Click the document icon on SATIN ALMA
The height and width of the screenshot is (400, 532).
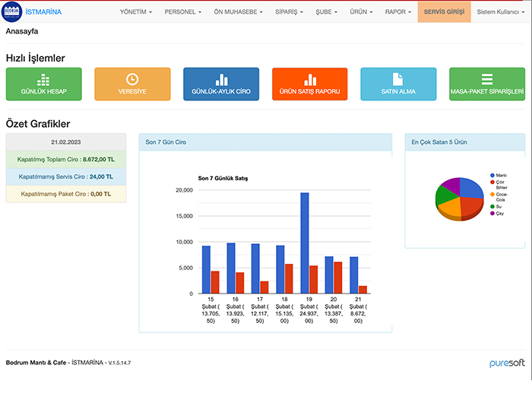pyautogui.click(x=398, y=79)
